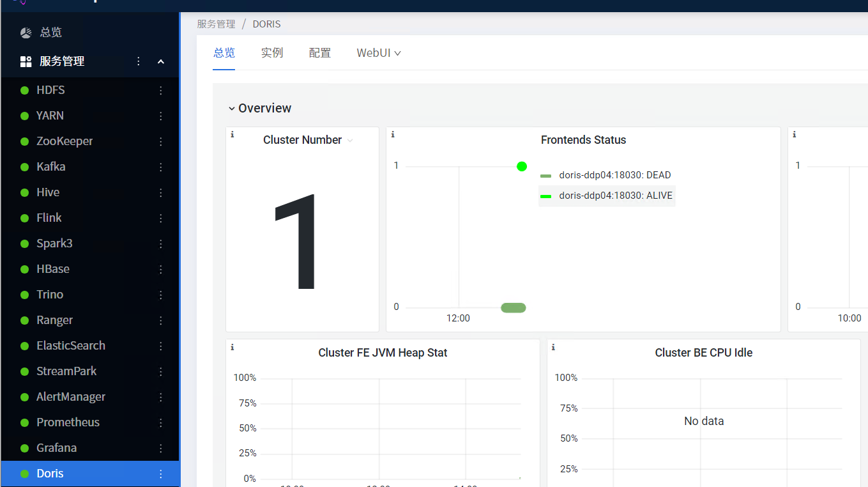Open the three-dot menu for Doris
The width and height of the screenshot is (868, 487).
coord(161,474)
